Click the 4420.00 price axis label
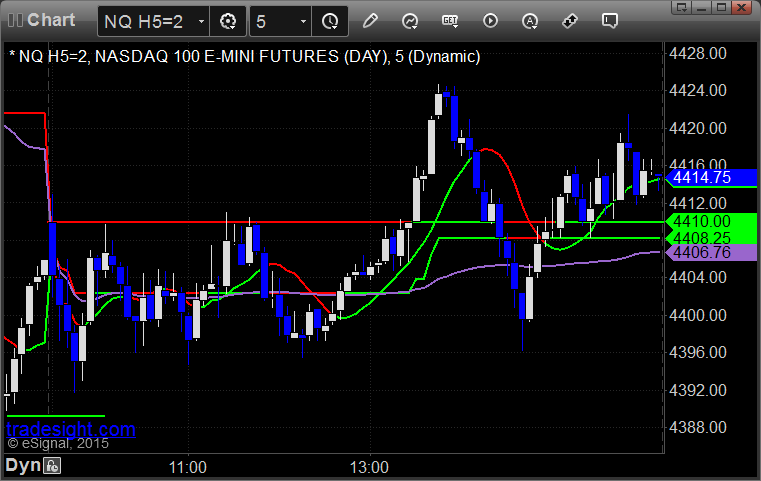This screenshot has width=761, height=481. coord(697,128)
